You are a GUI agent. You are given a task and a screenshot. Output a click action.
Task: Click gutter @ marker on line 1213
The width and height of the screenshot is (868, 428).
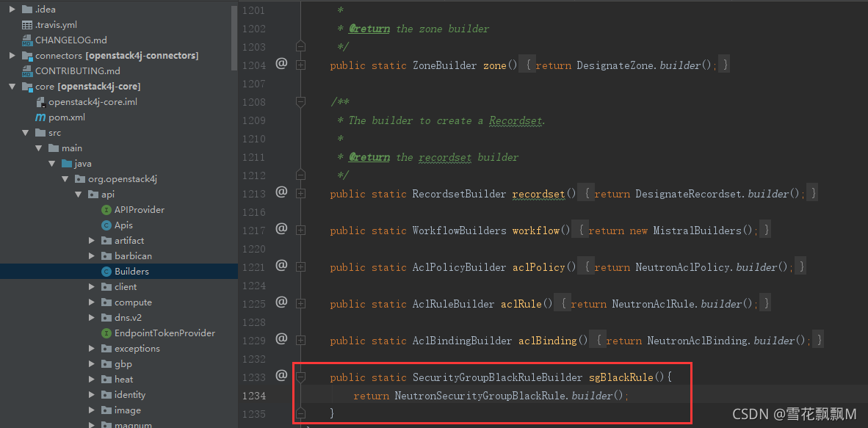pyautogui.click(x=281, y=192)
